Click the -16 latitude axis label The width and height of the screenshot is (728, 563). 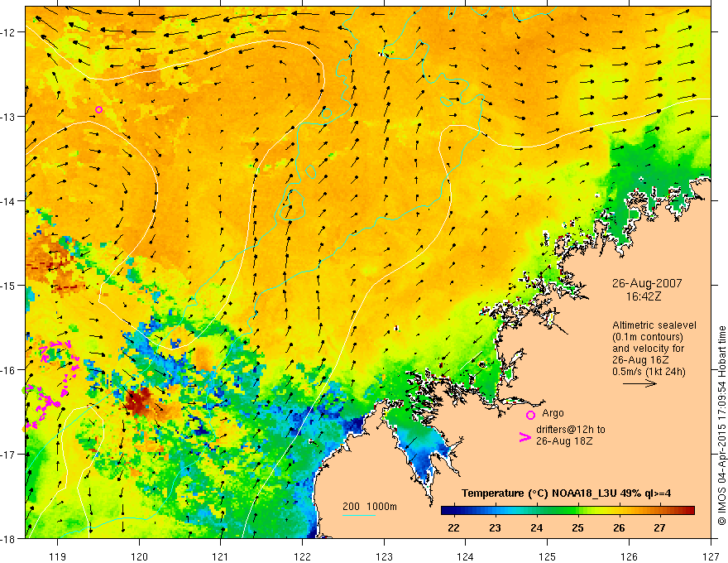[x=8, y=370]
